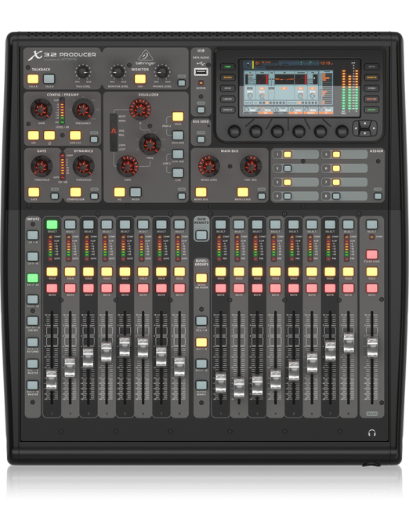
Task: Click the input channel 1 fader
Action: click(x=51, y=380)
